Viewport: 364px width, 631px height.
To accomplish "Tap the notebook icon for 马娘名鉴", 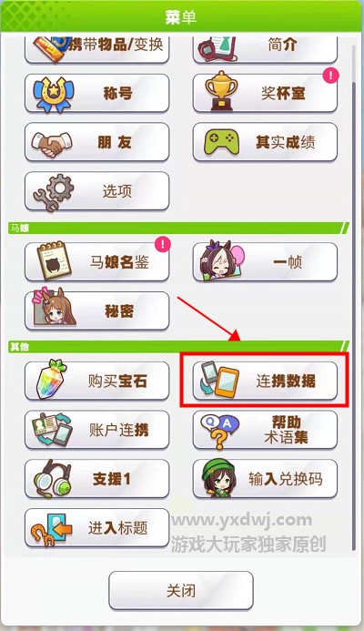I will click(x=54, y=260).
